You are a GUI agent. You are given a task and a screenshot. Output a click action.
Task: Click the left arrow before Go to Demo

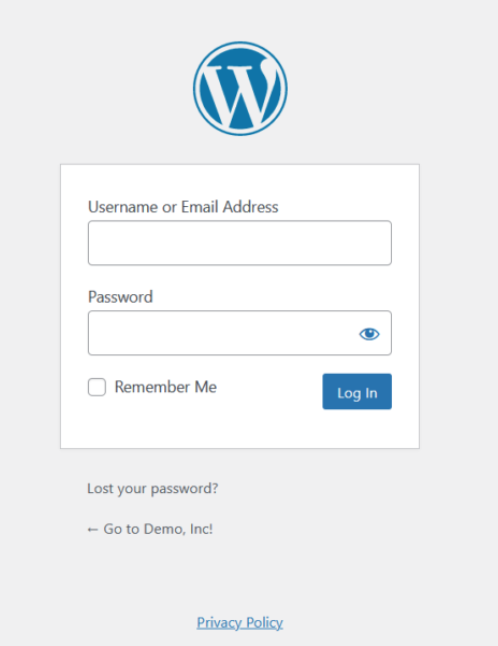pos(92,529)
